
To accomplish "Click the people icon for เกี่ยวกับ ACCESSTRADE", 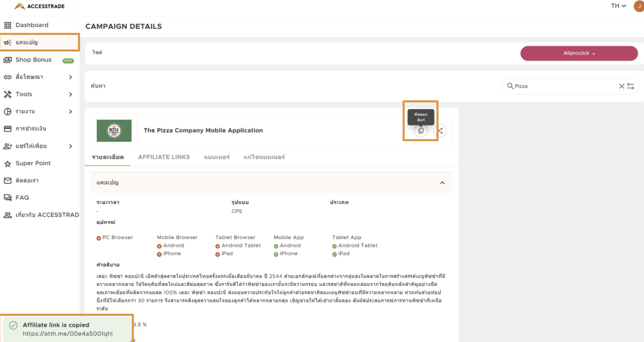I will coord(8,215).
